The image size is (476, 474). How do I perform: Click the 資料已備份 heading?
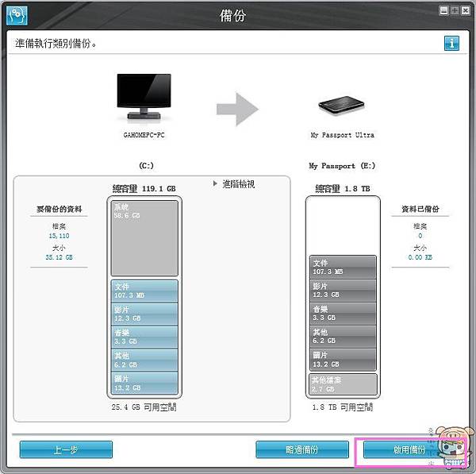tap(420, 209)
